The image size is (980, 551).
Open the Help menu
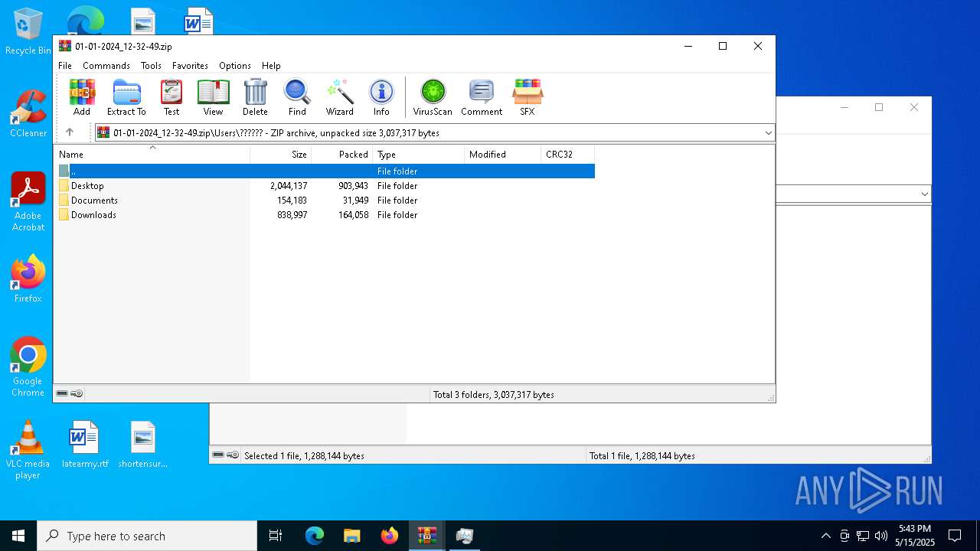[x=271, y=66]
